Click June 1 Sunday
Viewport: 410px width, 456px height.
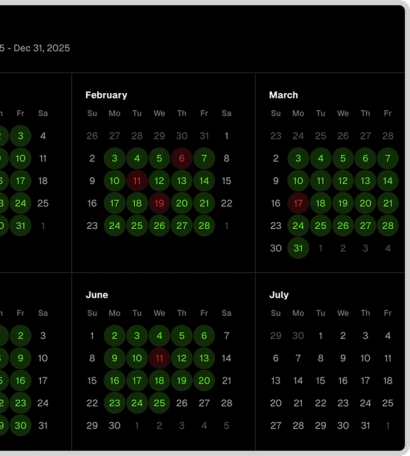coord(92,336)
